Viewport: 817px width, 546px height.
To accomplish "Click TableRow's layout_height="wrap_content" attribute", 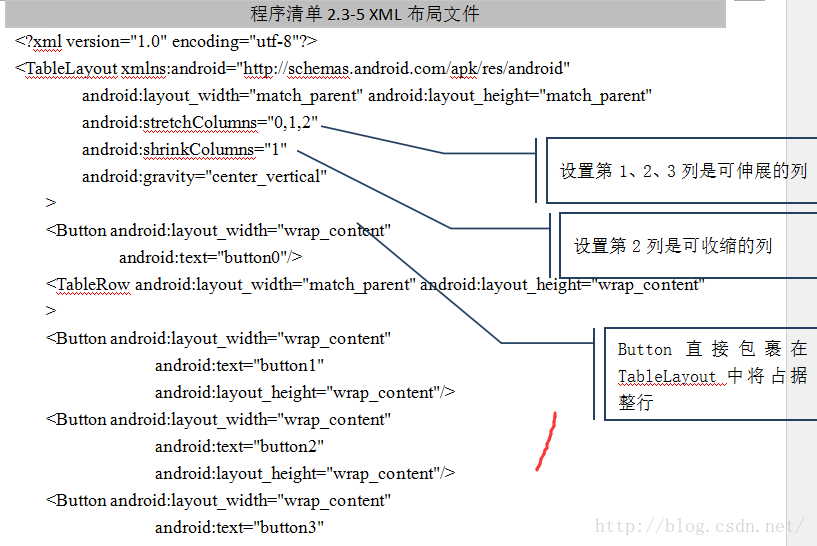I will 562,285.
